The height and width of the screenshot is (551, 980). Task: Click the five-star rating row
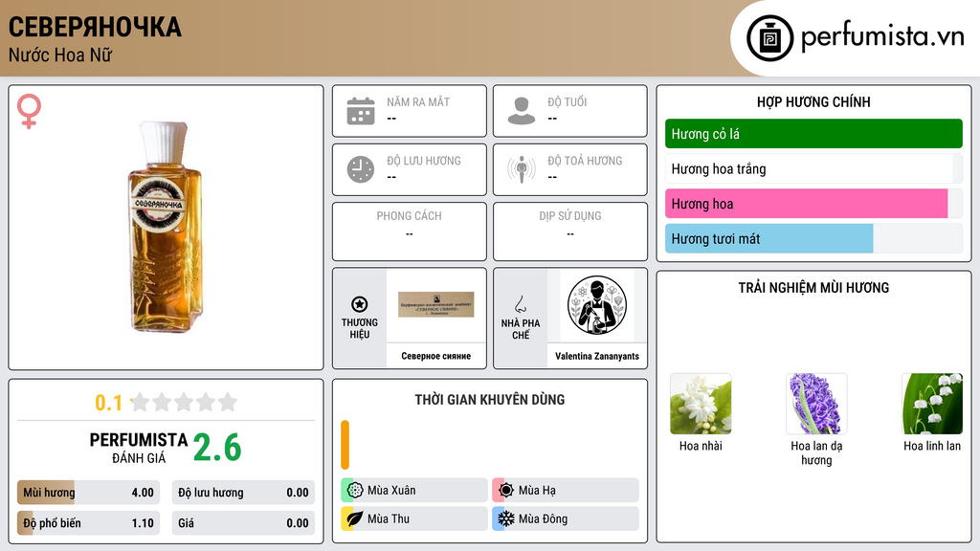coord(185,403)
